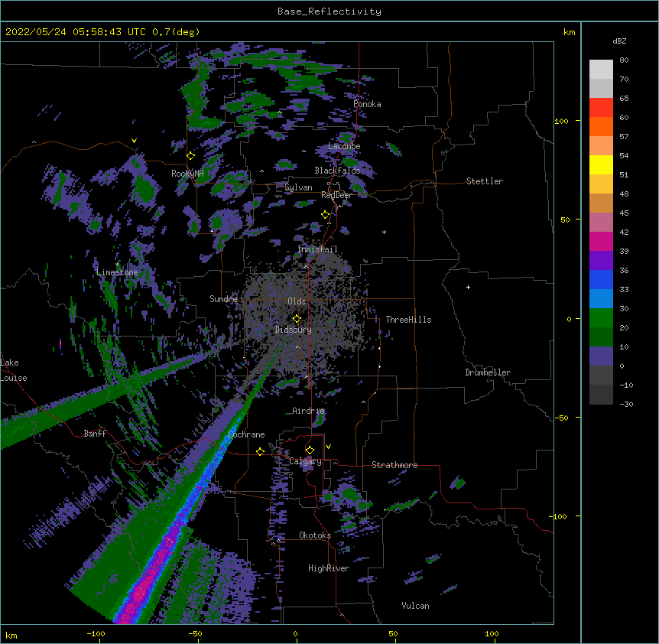
Task: Pick the yellow 51–54 dBZ legend swatch
Action: [601, 164]
